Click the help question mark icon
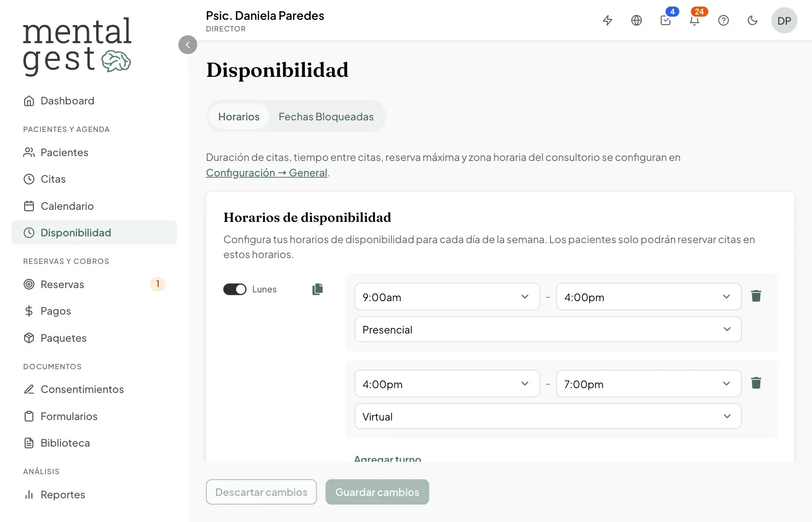812x522 pixels. (x=724, y=20)
